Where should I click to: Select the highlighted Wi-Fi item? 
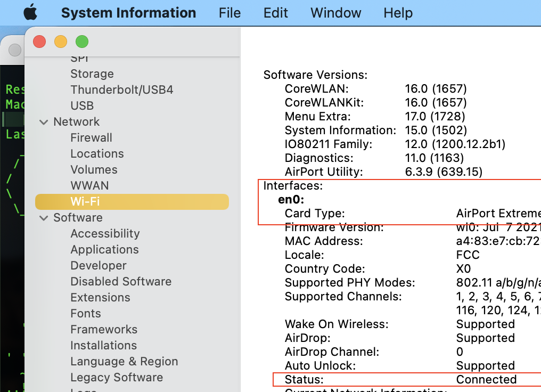[85, 201]
